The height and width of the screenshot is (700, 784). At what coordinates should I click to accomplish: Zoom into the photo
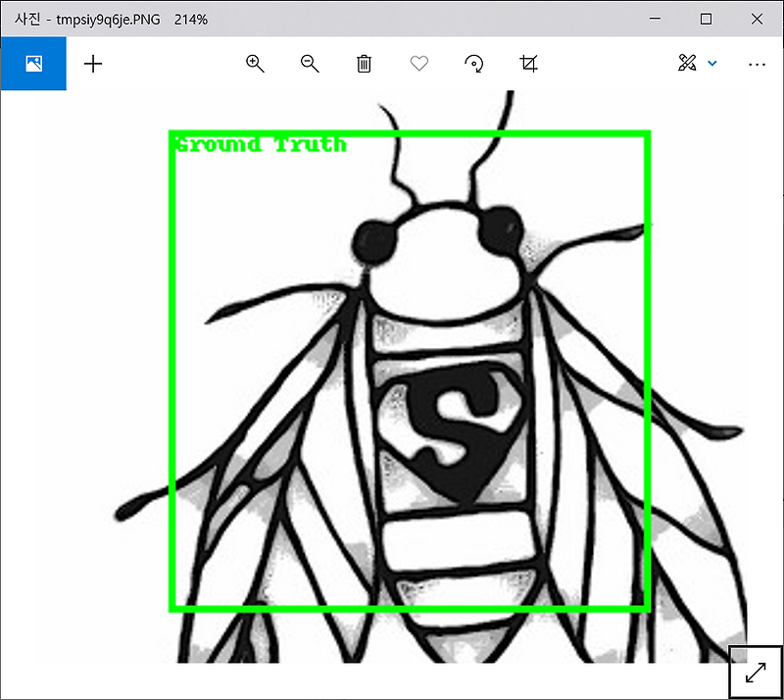pyautogui.click(x=255, y=64)
